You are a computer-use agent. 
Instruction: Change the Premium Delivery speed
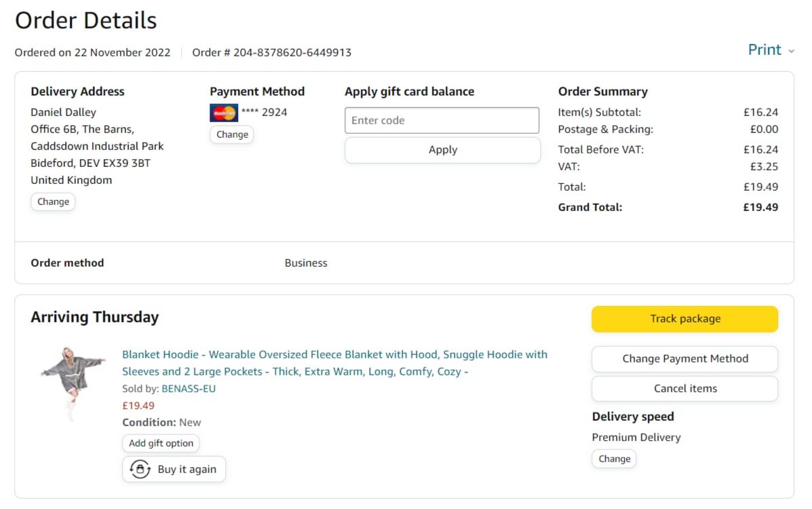pos(614,459)
